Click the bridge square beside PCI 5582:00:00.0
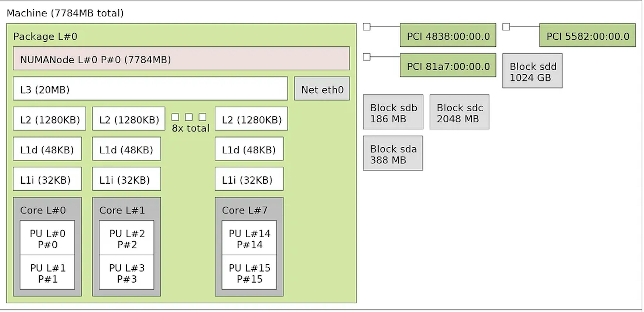Viewport: 644px width, 312px height. point(506,27)
